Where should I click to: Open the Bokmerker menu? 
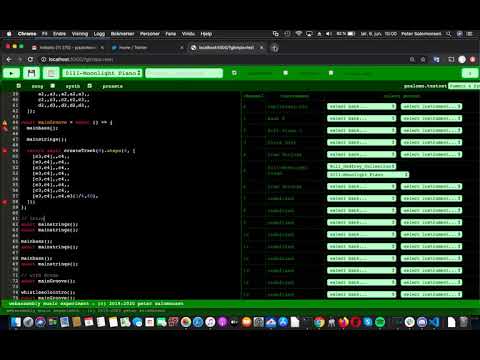tap(122, 34)
